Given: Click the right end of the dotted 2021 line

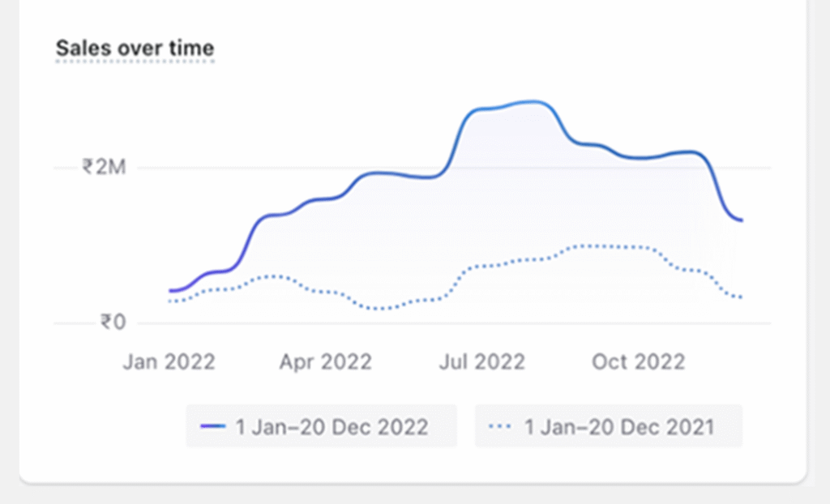Looking at the screenshot, I should point(742,297).
